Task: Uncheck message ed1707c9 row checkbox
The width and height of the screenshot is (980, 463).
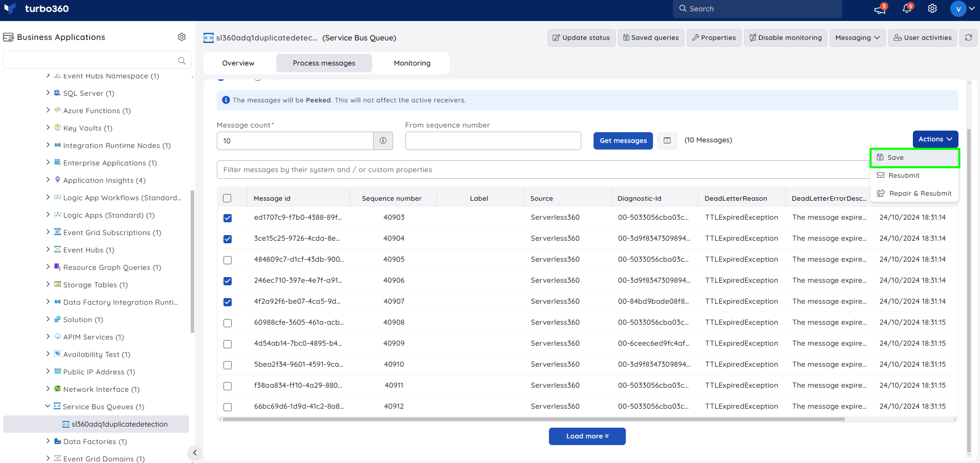Action: pos(228,218)
